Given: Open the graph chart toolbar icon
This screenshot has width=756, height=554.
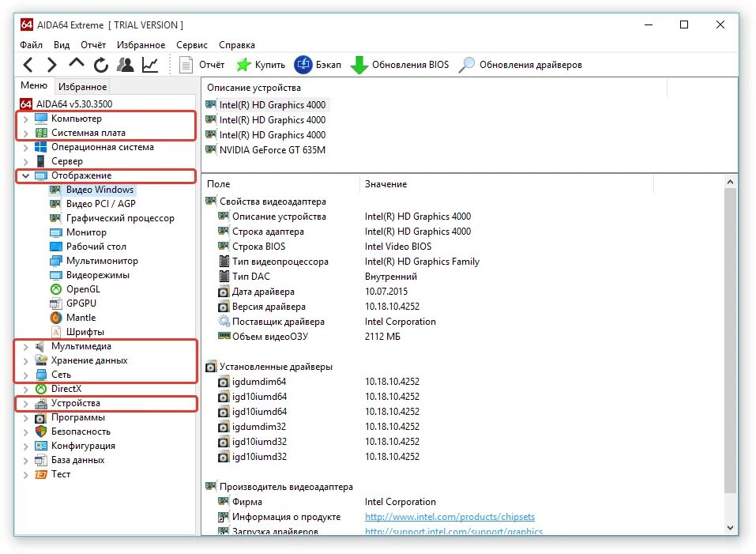Looking at the screenshot, I should (150, 65).
